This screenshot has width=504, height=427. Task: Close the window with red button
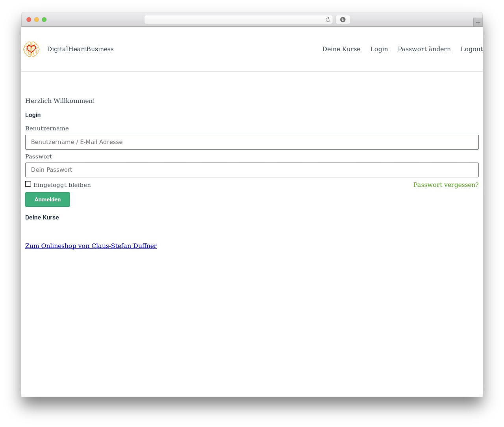point(29,20)
